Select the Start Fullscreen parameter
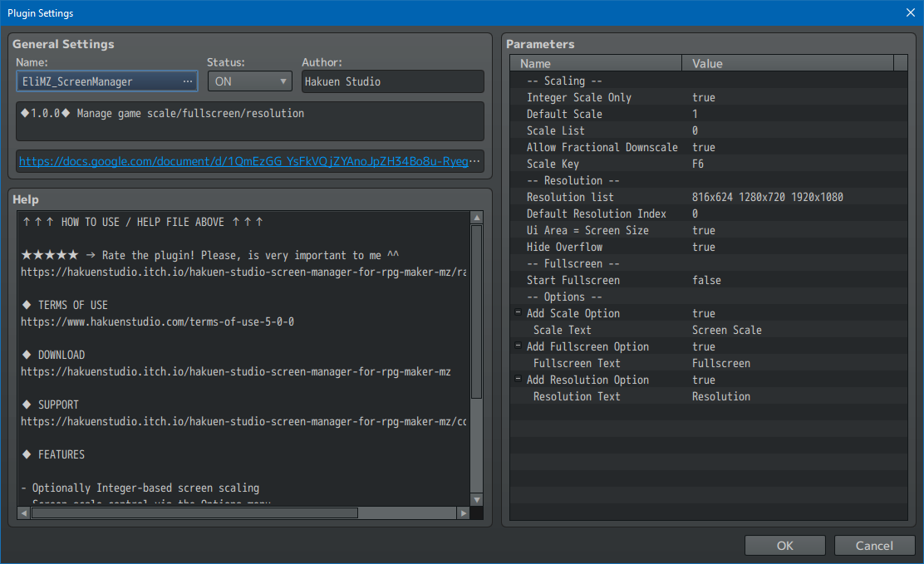924x564 pixels. [x=708, y=280]
